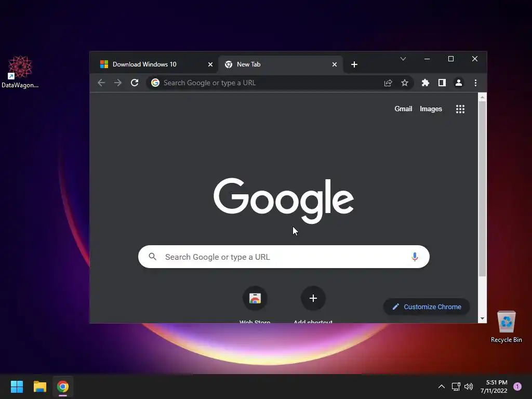Screen dimensions: 532x399
Task: Open the notification badge in the tray
Action: 517,387
